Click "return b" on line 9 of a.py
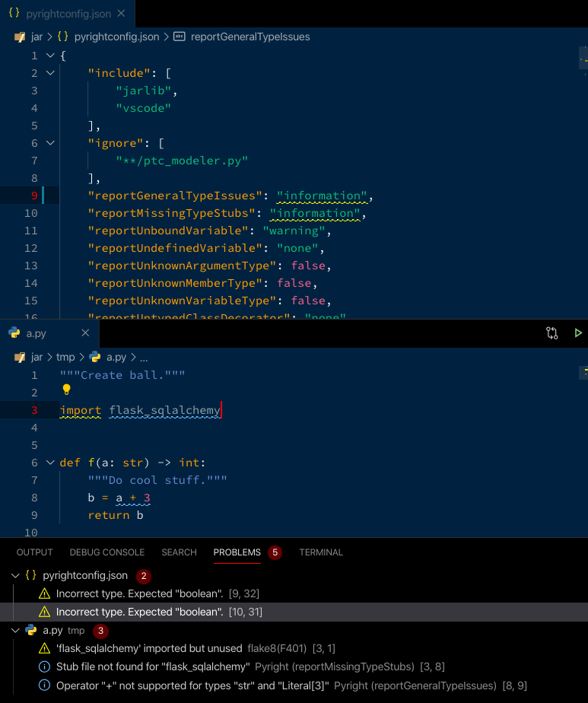Viewport: 588px width, 703px height. (x=116, y=515)
